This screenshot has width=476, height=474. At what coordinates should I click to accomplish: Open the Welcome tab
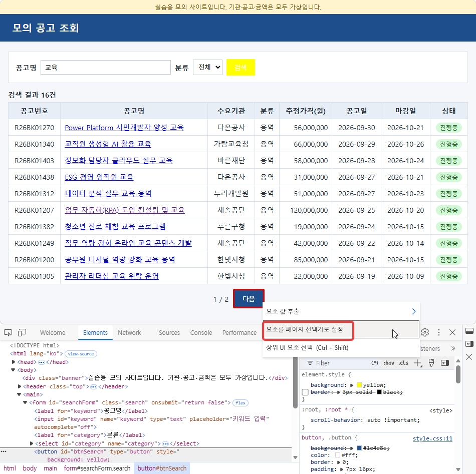click(x=53, y=333)
